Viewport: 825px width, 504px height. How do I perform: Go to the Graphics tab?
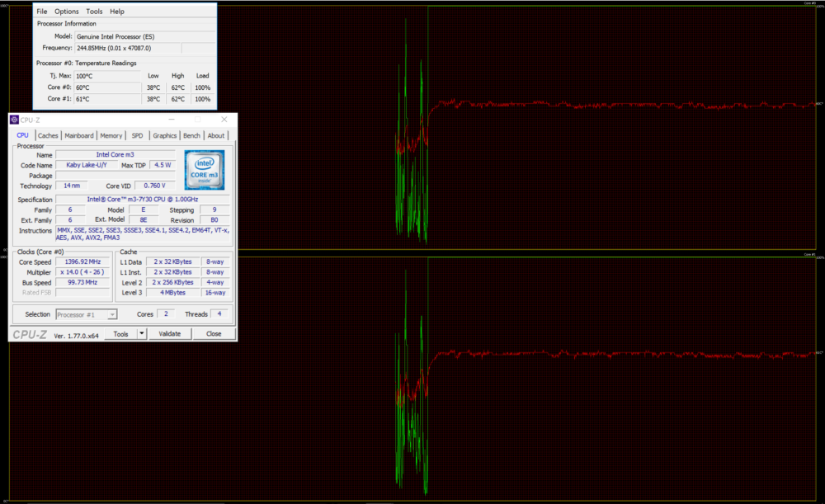point(165,135)
